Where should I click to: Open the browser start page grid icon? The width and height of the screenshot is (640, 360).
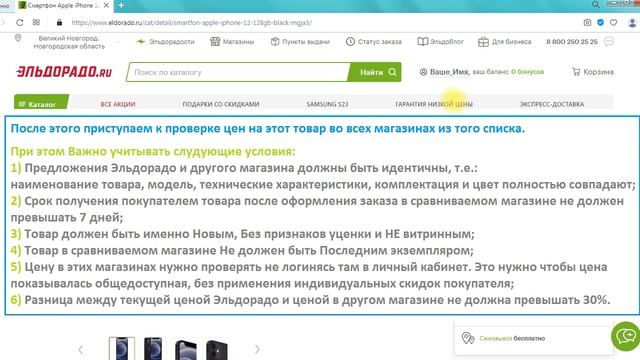click(x=36, y=22)
